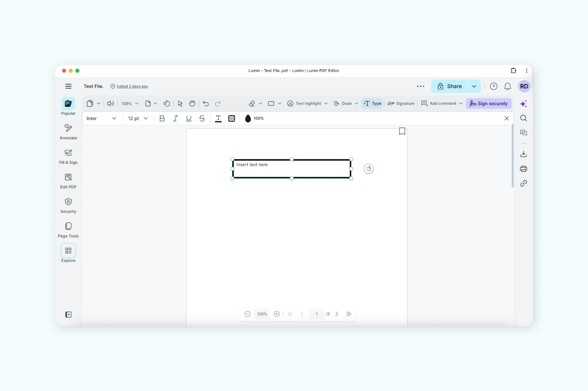Click the text color swatch
Screen dimensions: 588x391
pyautogui.click(x=218, y=118)
